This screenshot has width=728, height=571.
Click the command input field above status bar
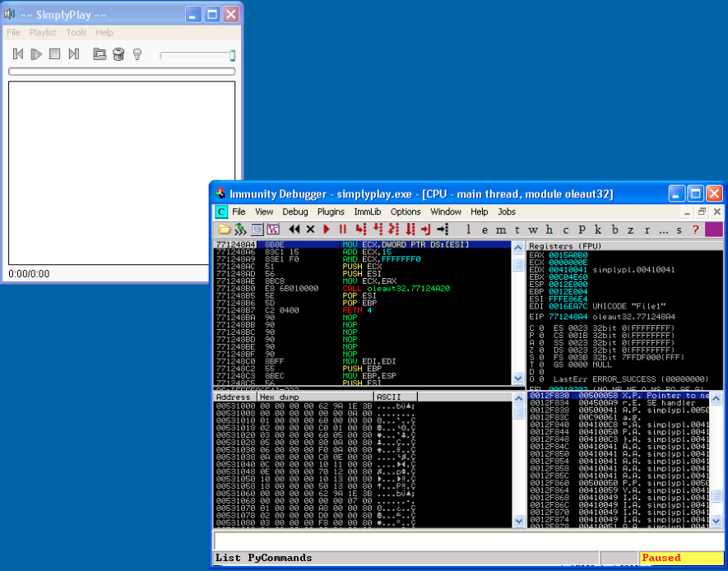(468, 541)
